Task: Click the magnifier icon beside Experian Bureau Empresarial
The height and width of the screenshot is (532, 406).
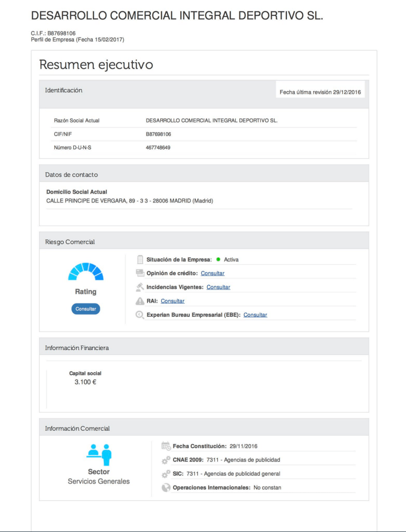Action: [140, 315]
